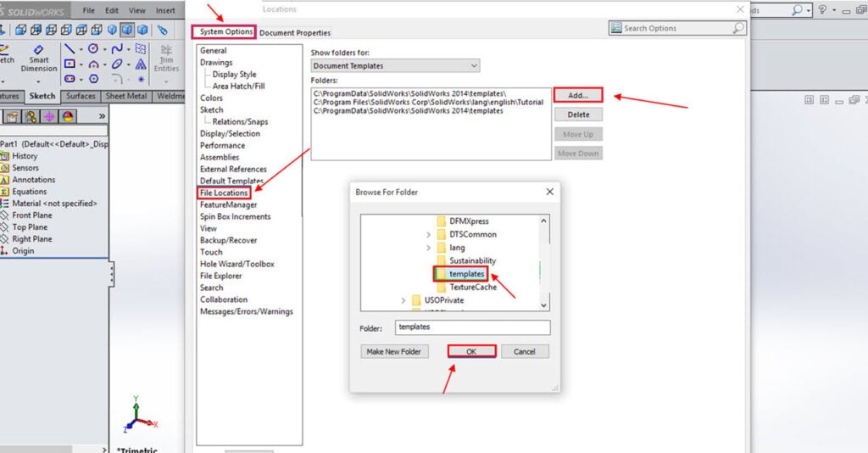The width and height of the screenshot is (868, 453).
Task: Select Hole Wizard/Toolbox option
Action: 237,264
